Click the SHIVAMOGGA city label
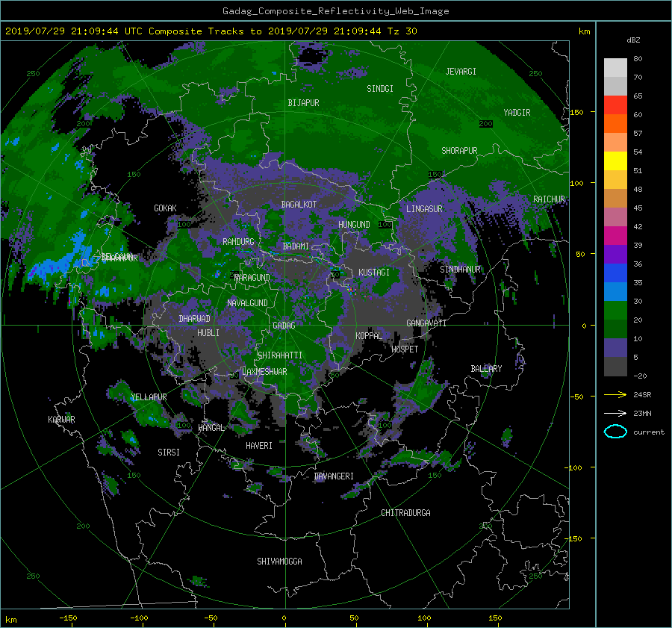 click(x=279, y=561)
